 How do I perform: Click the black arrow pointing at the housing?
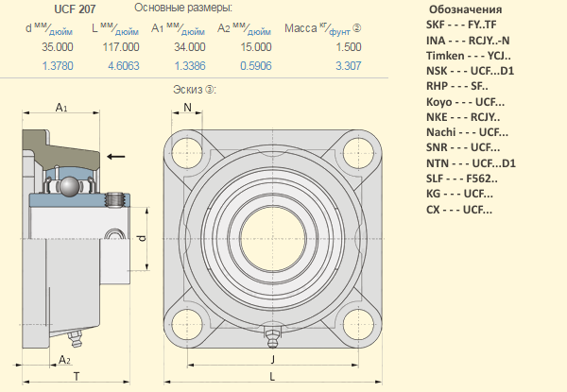click(x=116, y=156)
